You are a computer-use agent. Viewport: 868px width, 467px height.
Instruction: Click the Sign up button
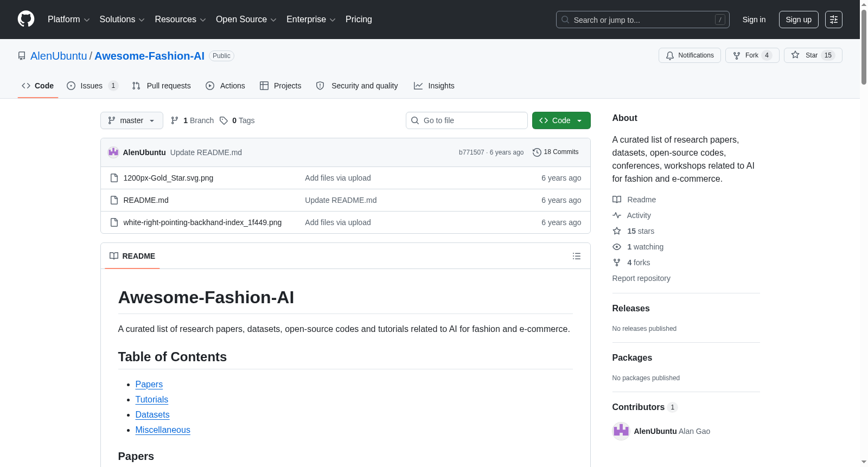pos(799,20)
